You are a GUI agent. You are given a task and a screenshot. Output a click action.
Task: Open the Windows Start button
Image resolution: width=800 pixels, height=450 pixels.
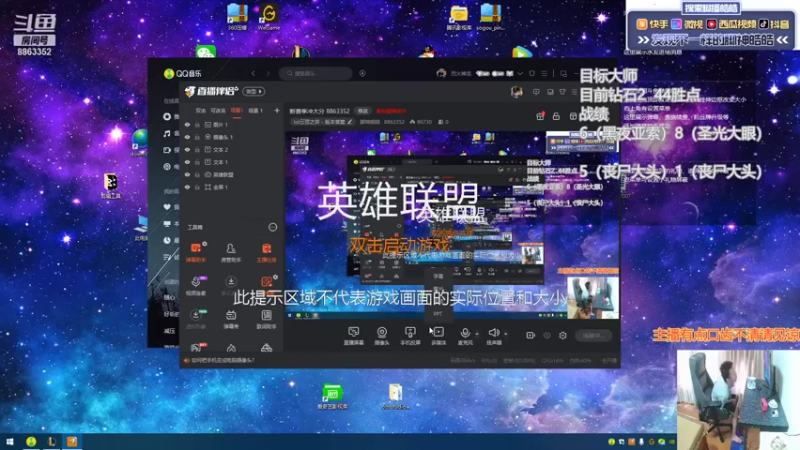coord(10,442)
